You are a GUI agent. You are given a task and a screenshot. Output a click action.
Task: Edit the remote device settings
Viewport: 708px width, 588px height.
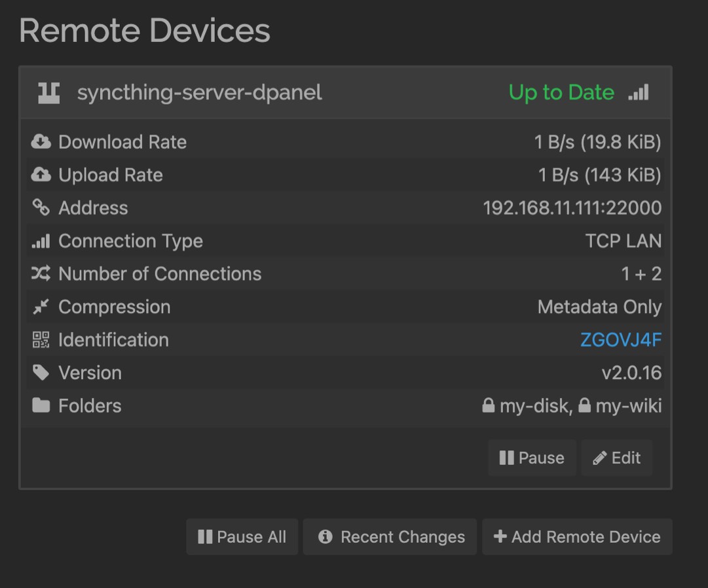tap(616, 458)
